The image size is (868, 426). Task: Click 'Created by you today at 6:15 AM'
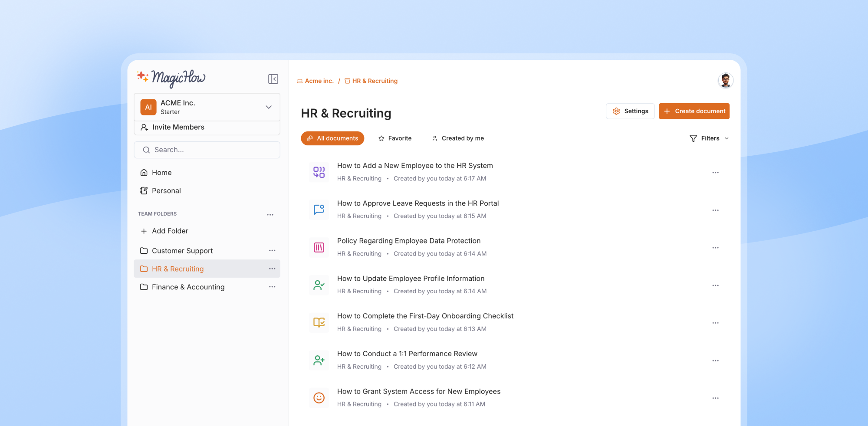pyautogui.click(x=440, y=216)
